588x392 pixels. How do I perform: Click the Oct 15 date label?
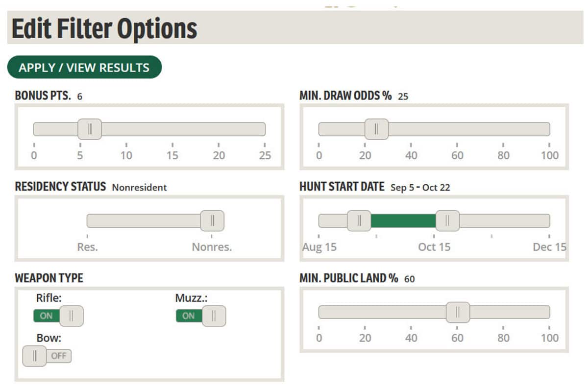434,247
